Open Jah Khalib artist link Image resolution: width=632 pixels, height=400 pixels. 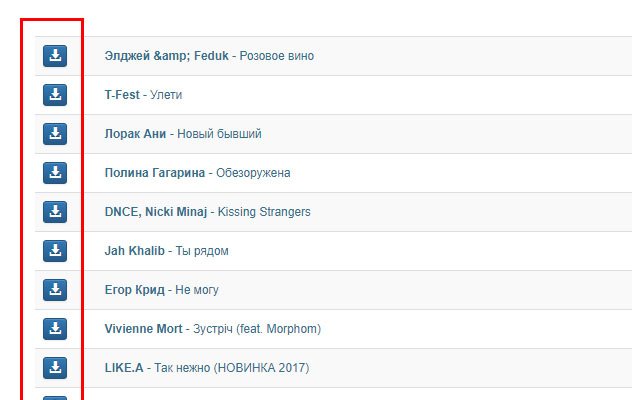pos(135,250)
